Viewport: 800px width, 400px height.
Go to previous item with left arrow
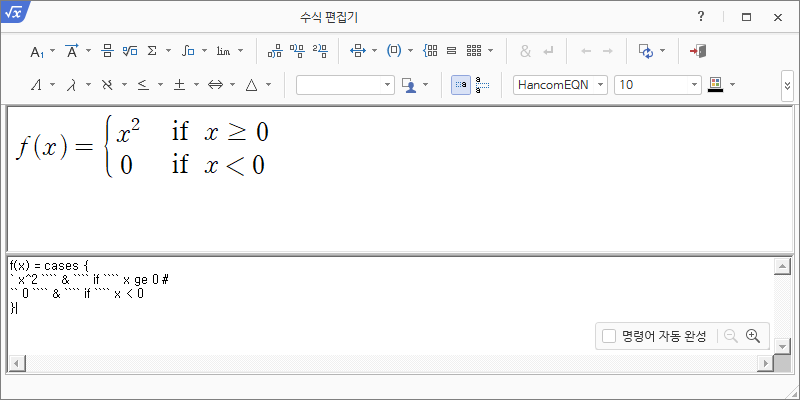click(586, 51)
